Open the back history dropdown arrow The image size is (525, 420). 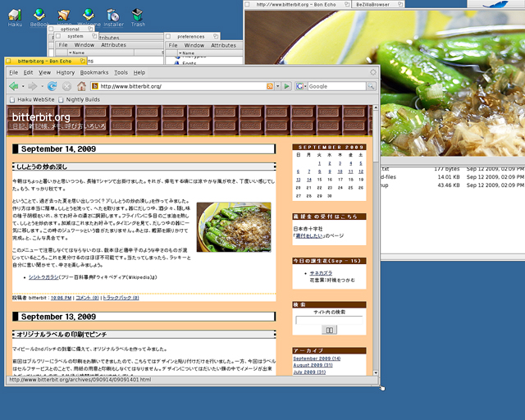23,86
